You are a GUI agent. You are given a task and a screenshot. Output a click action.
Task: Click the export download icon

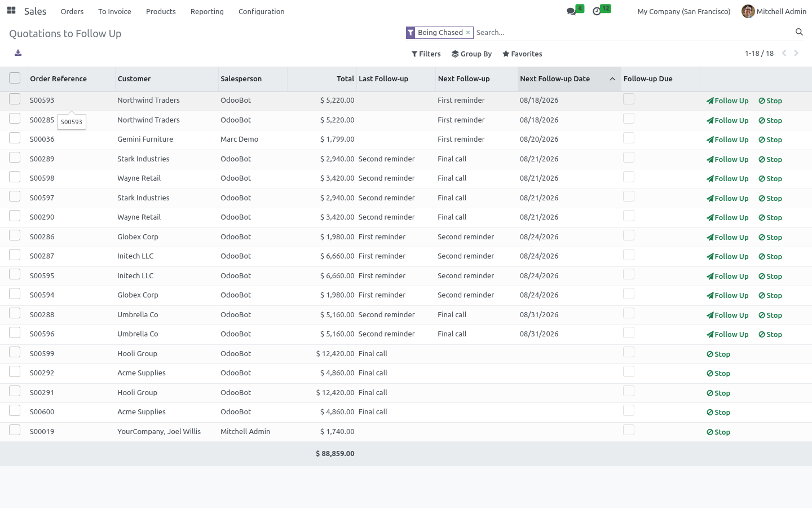coord(18,53)
